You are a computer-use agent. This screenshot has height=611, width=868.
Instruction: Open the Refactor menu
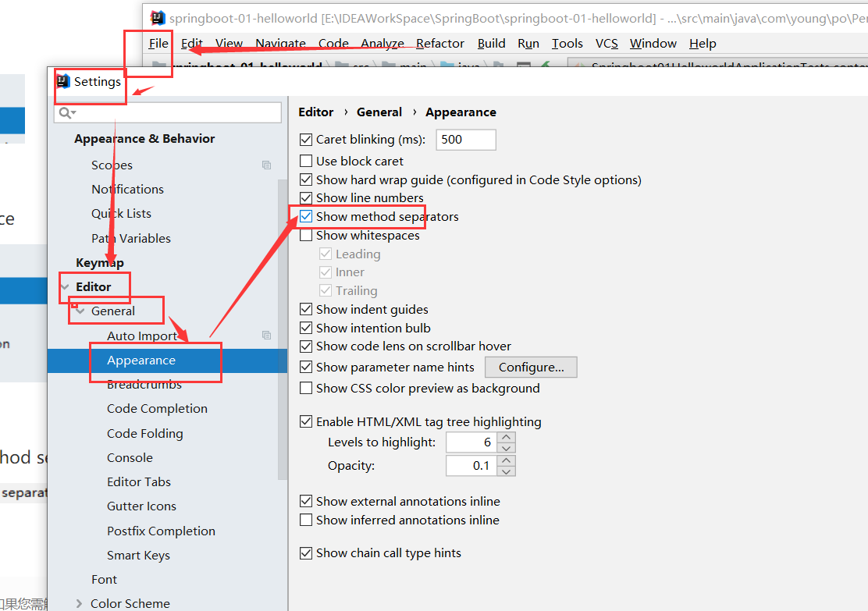pos(440,43)
